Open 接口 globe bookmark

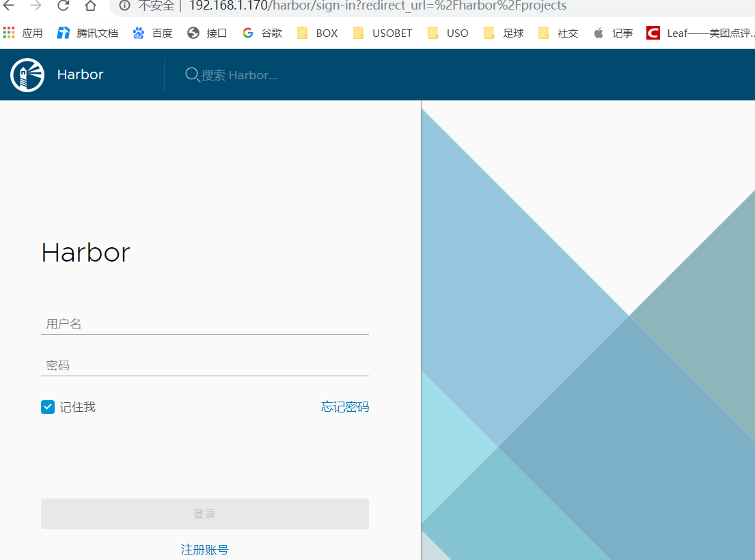(207, 33)
